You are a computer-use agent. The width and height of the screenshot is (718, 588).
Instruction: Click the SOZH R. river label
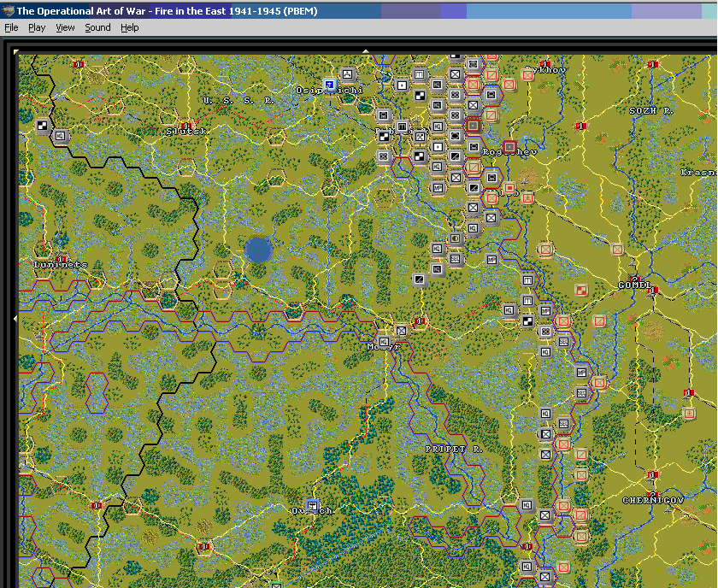[x=651, y=110]
